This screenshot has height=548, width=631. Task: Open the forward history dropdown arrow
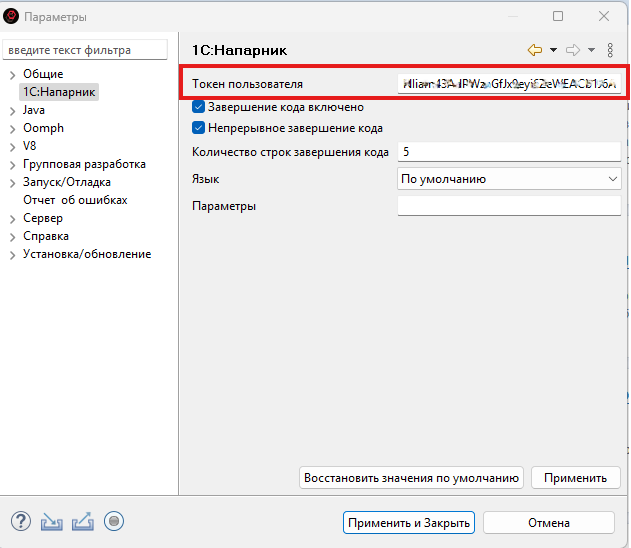(591, 50)
